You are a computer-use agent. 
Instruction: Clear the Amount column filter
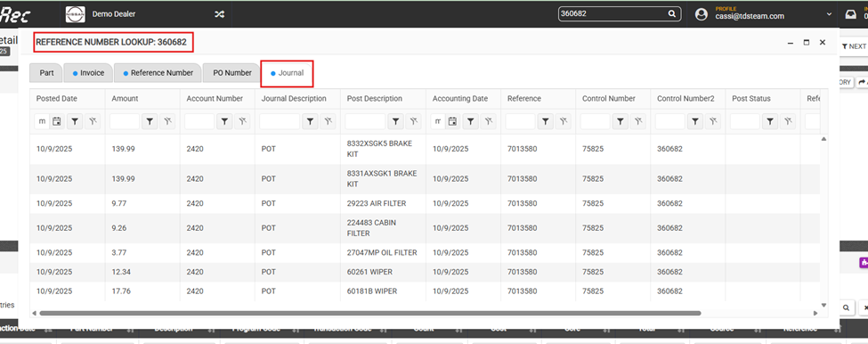click(167, 121)
